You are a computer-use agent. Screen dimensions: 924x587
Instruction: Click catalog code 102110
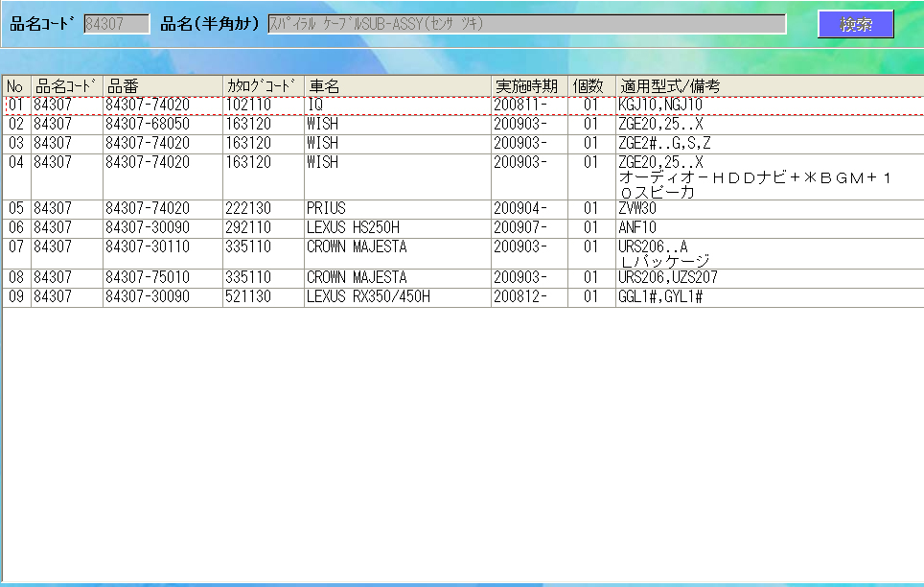(264, 106)
